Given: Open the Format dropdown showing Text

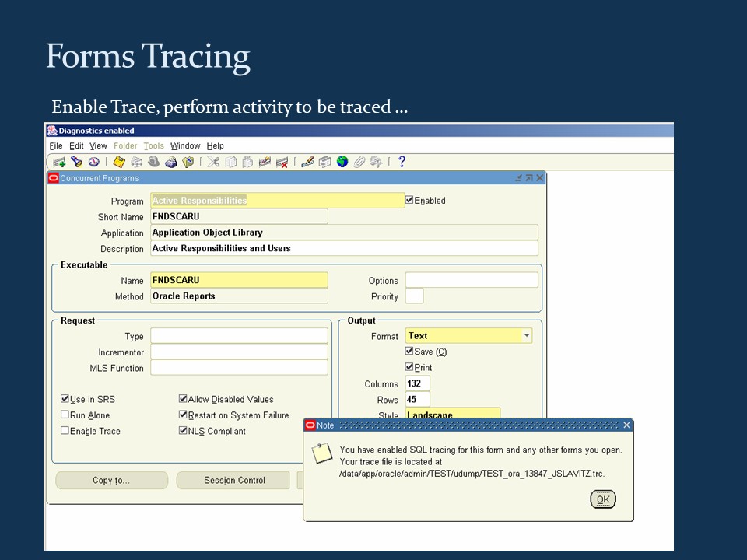Looking at the screenshot, I should tap(526, 335).
